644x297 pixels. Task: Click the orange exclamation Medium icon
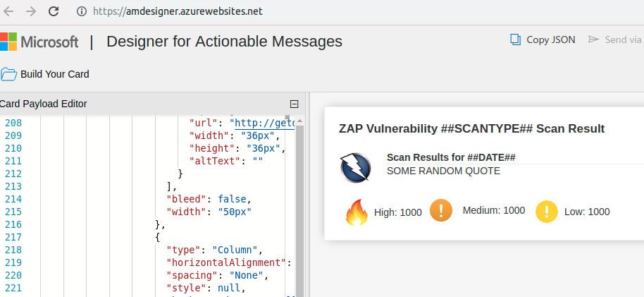pyautogui.click(x=441, y=210)
